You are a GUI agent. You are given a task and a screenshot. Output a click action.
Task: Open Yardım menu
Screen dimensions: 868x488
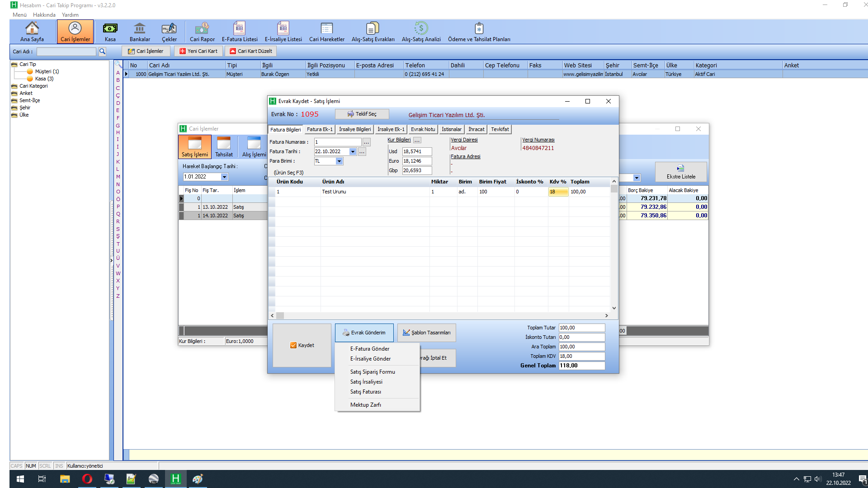70,15
